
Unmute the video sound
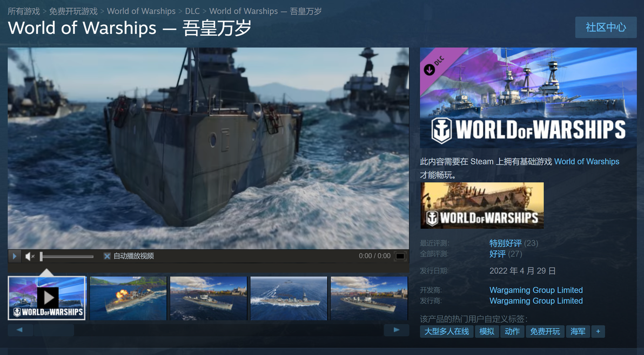(x=30, y=256)
